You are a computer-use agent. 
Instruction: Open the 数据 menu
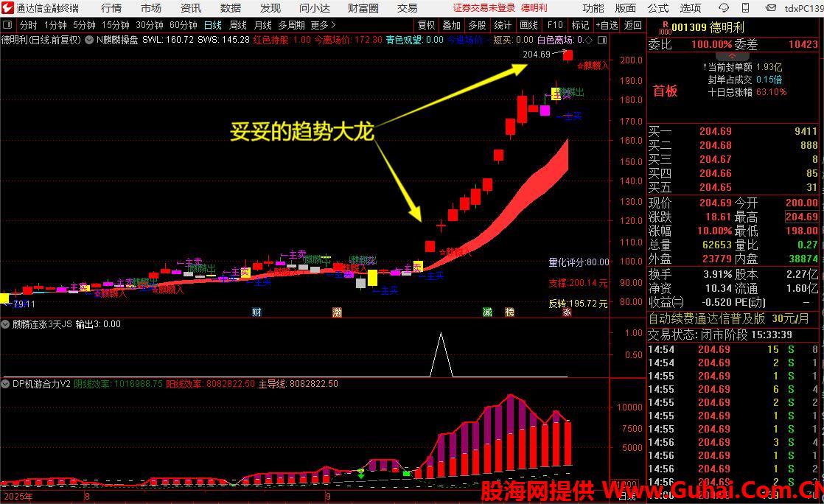(x=230, y=8)
